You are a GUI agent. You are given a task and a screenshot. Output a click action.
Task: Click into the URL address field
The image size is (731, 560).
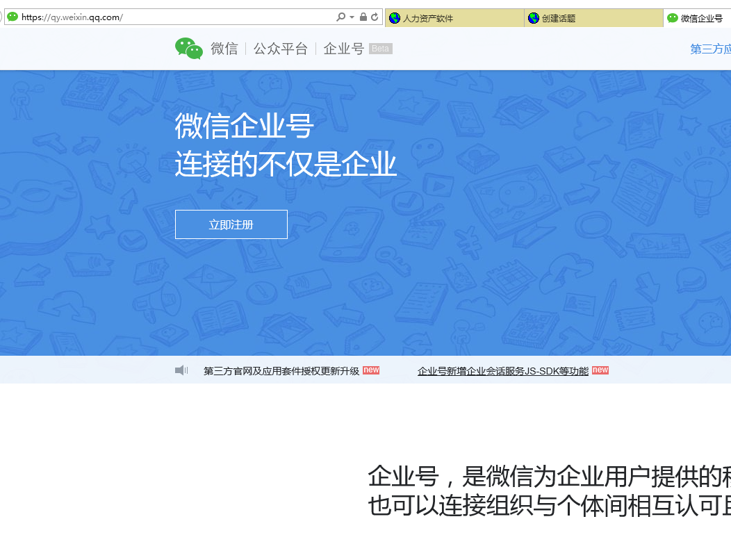coord(174,17)
